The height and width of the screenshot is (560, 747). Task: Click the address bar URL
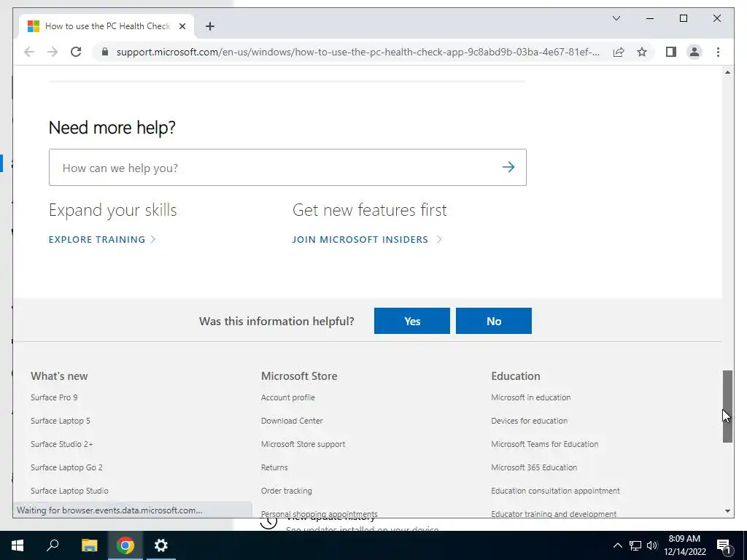coord(357,52)
